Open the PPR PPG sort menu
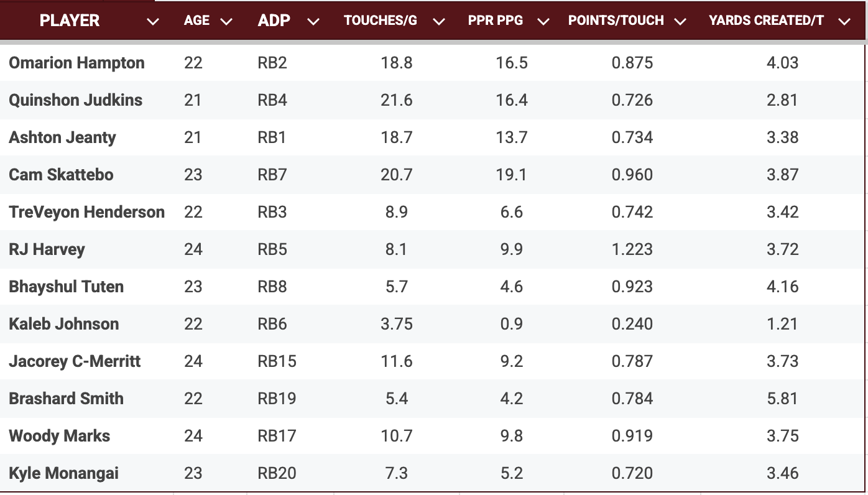 click(543, 21)
